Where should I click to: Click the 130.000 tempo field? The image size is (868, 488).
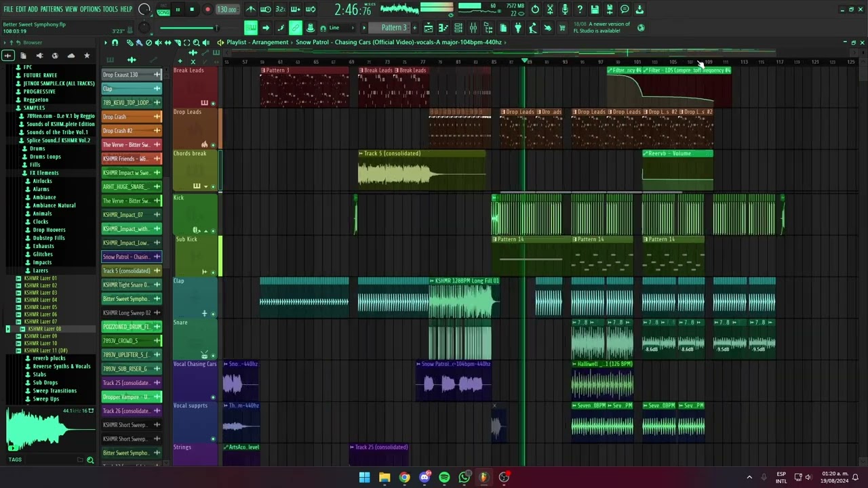pyautogui.click(x=227, y=9)
